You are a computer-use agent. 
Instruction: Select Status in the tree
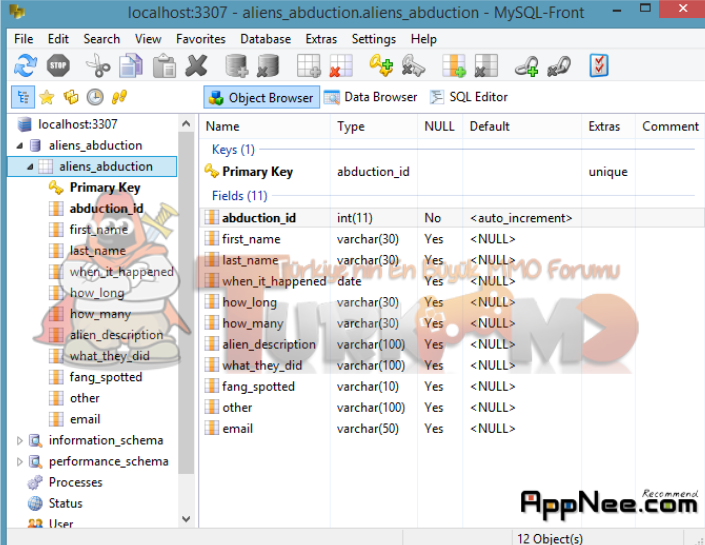[65, 504]
